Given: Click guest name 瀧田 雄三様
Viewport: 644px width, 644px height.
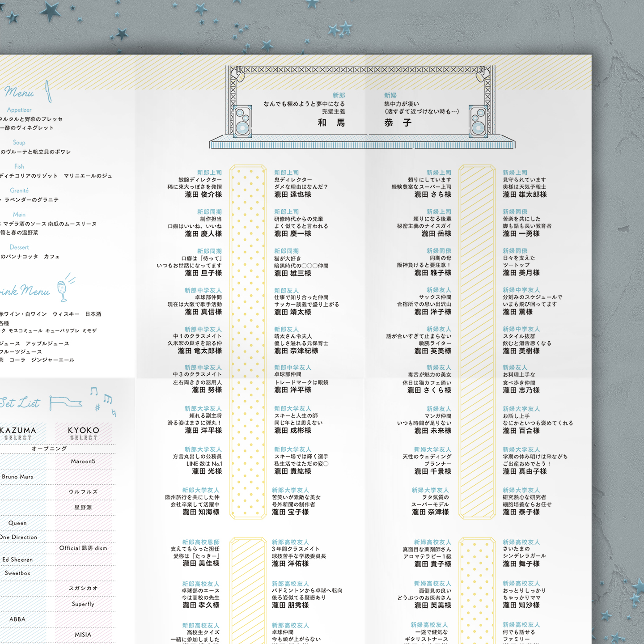Looking at the screenshot, I should [x=293, y=273].
